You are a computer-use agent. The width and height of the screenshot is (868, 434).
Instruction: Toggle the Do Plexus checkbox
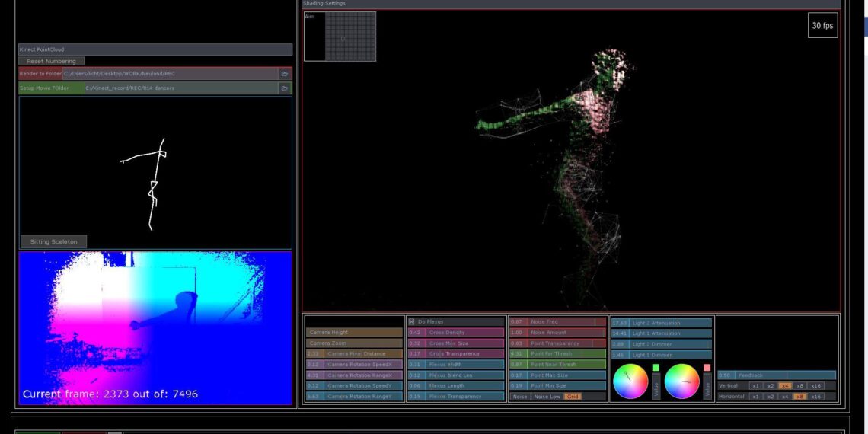coord(412,322)
